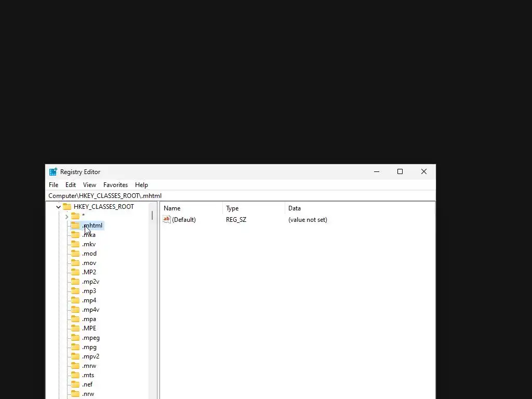Click the .mrw key folder icon
Screen dimensions: 532x399
tap(75, 366)
